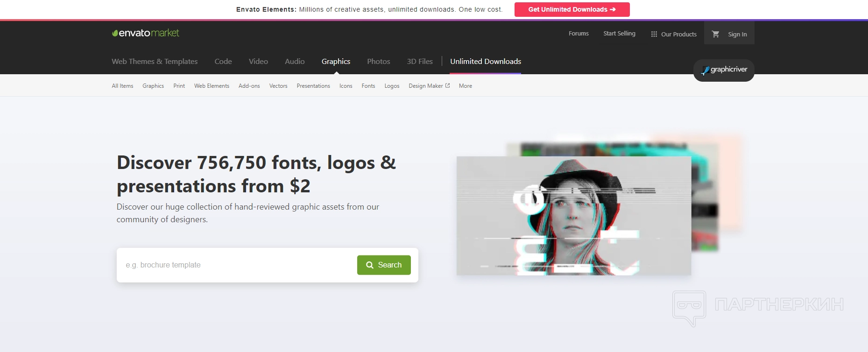Click the Envato Market logo
Image resolution: width=868 pixels, height=352 pixels.
pos(145,33)
